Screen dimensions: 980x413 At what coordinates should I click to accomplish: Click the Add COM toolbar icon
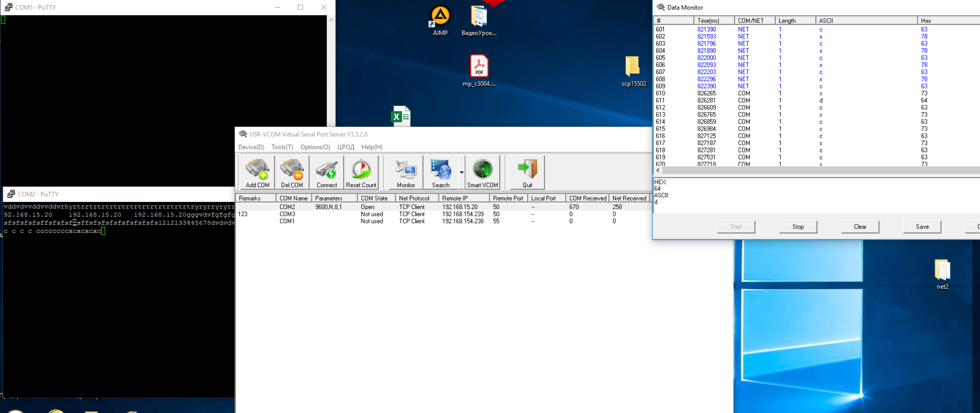(x=257, y=173)
